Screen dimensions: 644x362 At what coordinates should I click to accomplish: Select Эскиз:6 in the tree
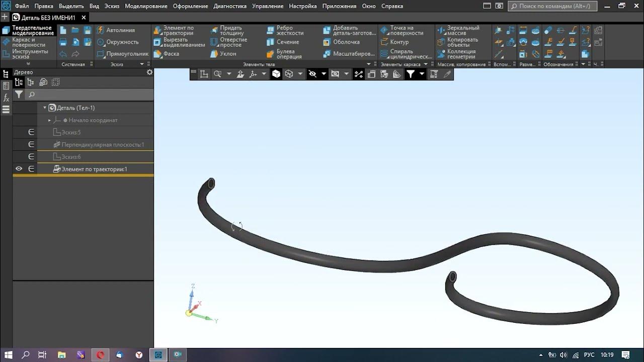pyautogui.click(x=67, y=157)
